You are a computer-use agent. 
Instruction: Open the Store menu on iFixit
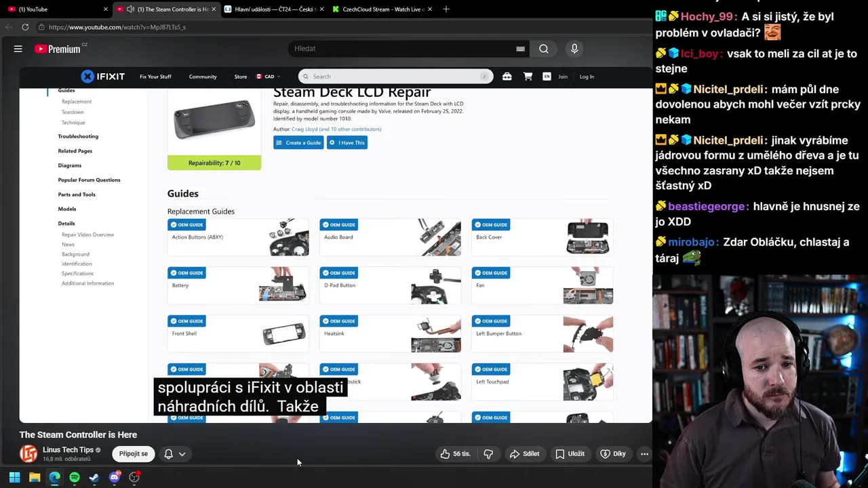241,77
